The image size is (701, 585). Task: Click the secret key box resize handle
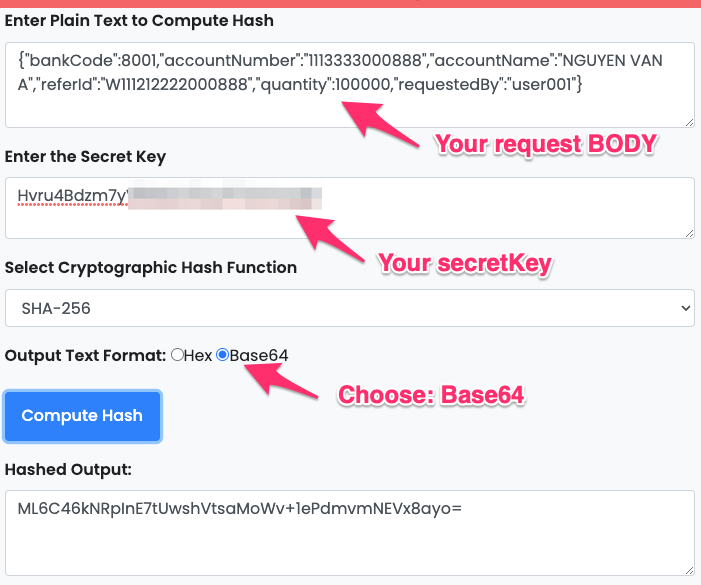[x=688, y=231]
